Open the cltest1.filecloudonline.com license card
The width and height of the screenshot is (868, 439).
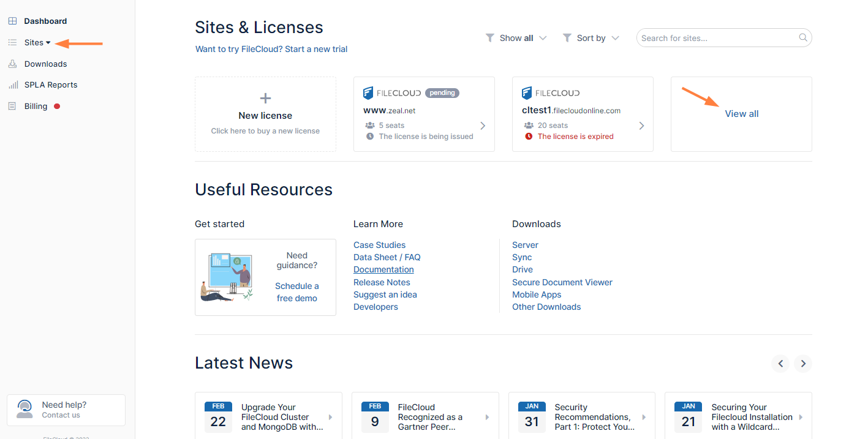tap(582, 114)
